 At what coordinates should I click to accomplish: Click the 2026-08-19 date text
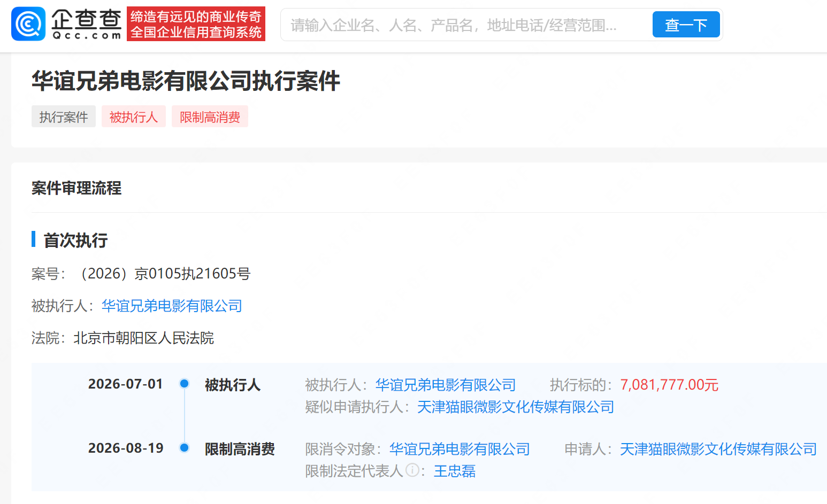coord(126,448)
